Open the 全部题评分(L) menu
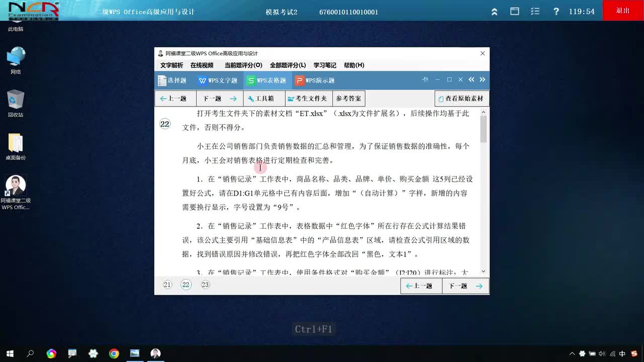 coord(288,65)
